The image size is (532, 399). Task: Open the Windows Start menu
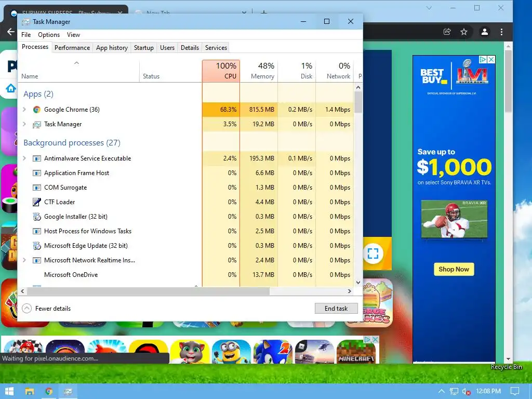9,391
